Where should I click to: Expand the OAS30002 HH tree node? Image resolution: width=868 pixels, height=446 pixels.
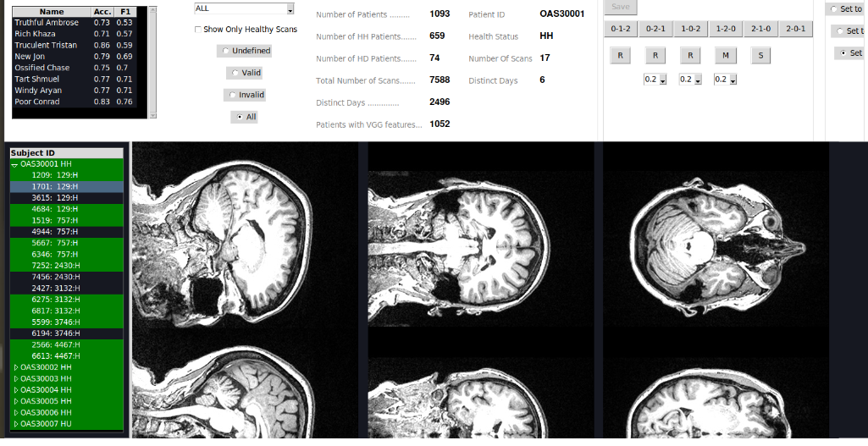(15, 367)
